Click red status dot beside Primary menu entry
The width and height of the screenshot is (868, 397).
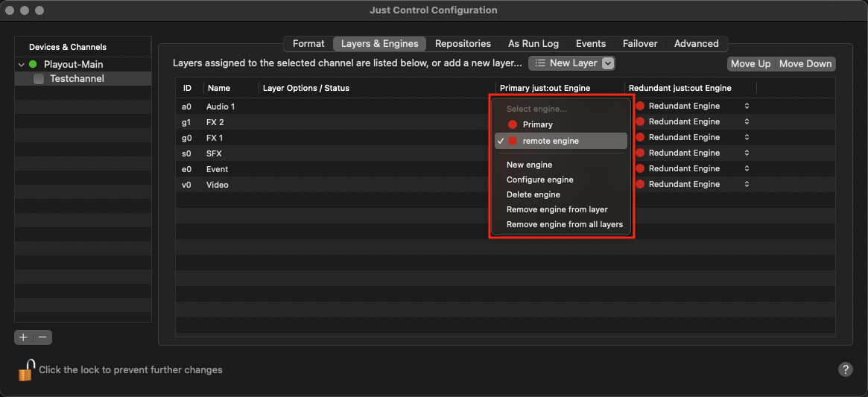click(513, 124)
